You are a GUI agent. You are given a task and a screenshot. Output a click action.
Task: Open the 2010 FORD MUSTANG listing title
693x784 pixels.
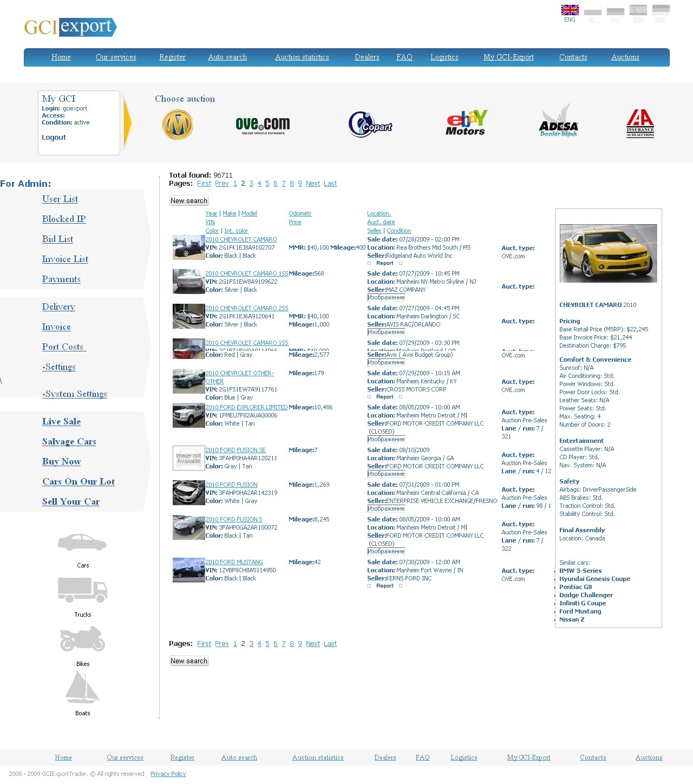pyautogui.click(x=234, y=562)
